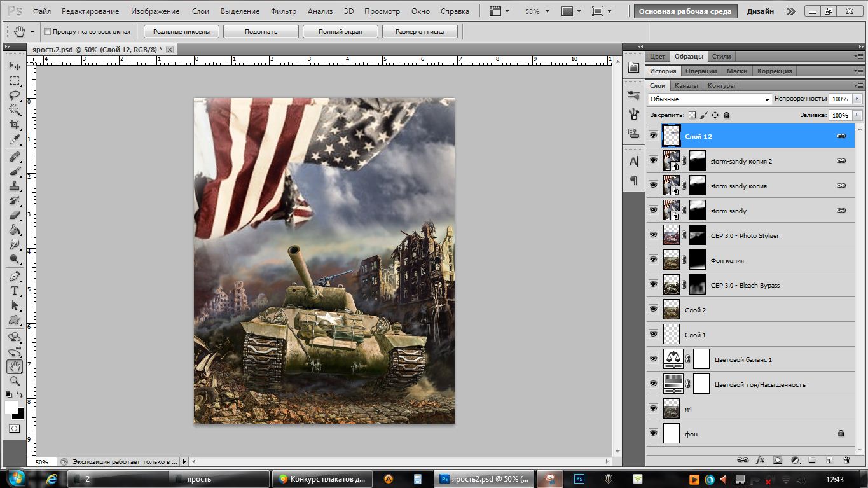
Task: Select the Move tool
Action: click(15, 66)
